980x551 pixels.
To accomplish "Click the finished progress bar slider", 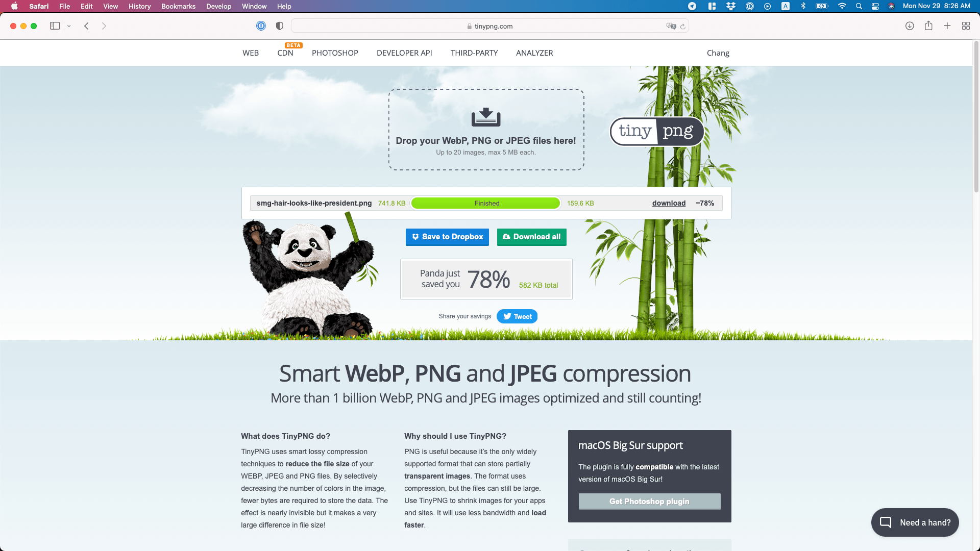I will tap(486, 203).
